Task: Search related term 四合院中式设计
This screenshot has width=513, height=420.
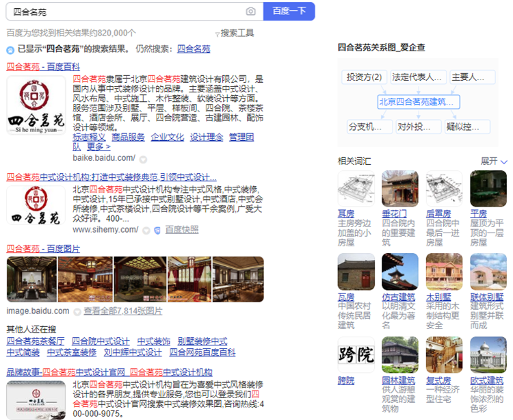Action: (101, 341)
